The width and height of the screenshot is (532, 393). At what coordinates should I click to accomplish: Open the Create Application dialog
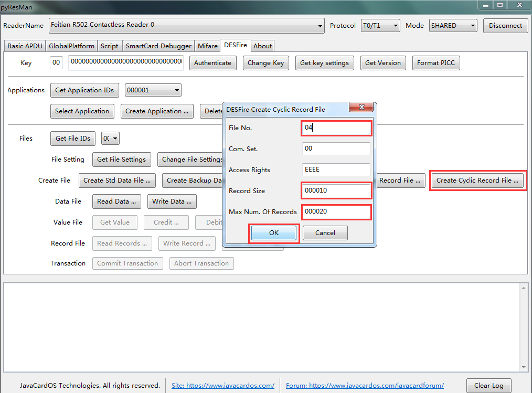point(157,111)
